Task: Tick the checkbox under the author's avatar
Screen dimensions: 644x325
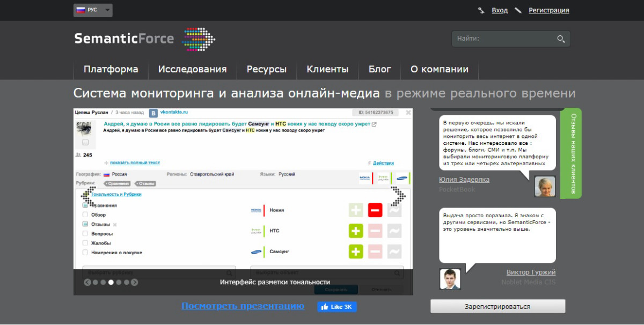Action: click(86, 143)
